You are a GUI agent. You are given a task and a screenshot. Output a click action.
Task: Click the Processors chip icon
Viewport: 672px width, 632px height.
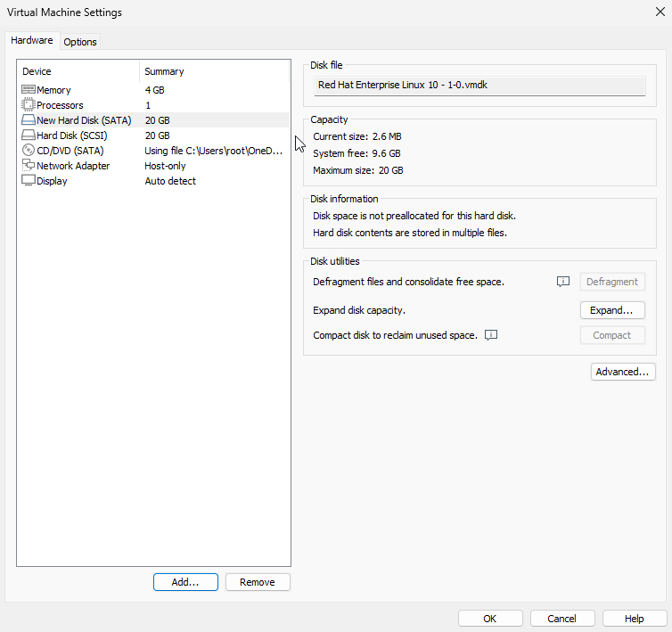point(29,105)
